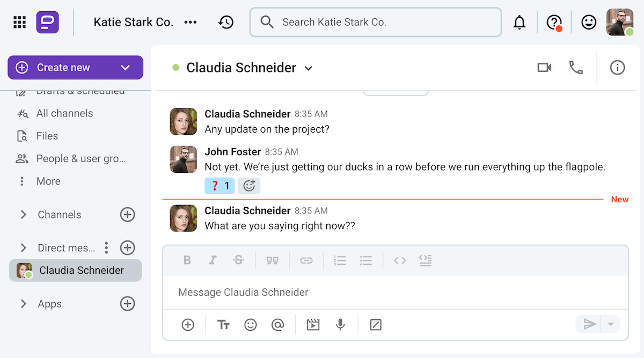Start a video call with Claudia Schneider
This screenshot has width=644, height=358.
pyautogui.click(x=544, y=68)
